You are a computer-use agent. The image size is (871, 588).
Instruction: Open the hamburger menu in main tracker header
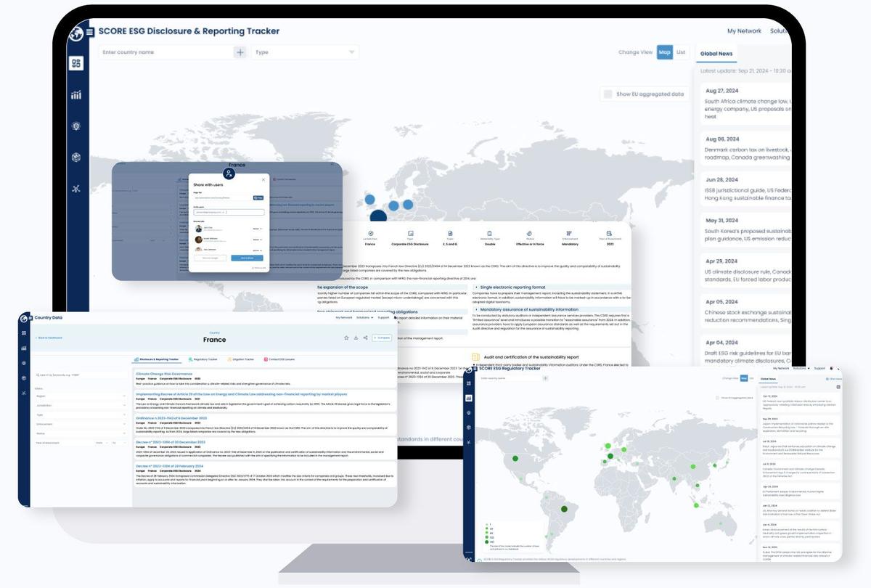tap(89, 32)
